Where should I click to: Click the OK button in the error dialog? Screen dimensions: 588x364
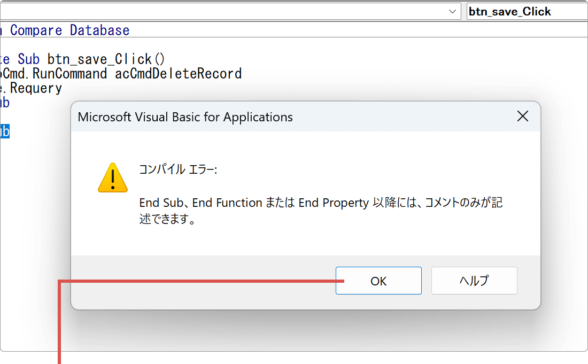click(378, 281)
